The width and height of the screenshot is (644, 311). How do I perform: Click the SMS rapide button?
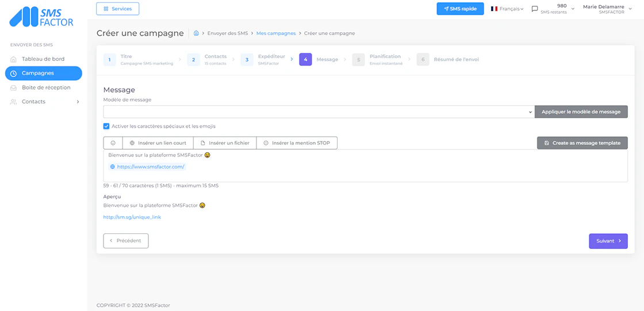tap(460, 9)
